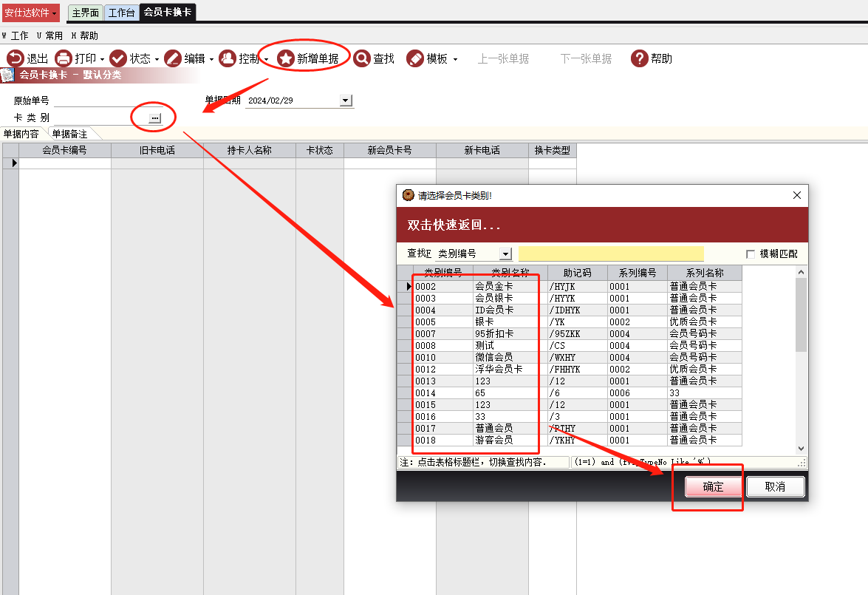The height and width of the screenshot is (595, 868).
Task: Click the 模板 template icon
Action: (x=415, y=58)
